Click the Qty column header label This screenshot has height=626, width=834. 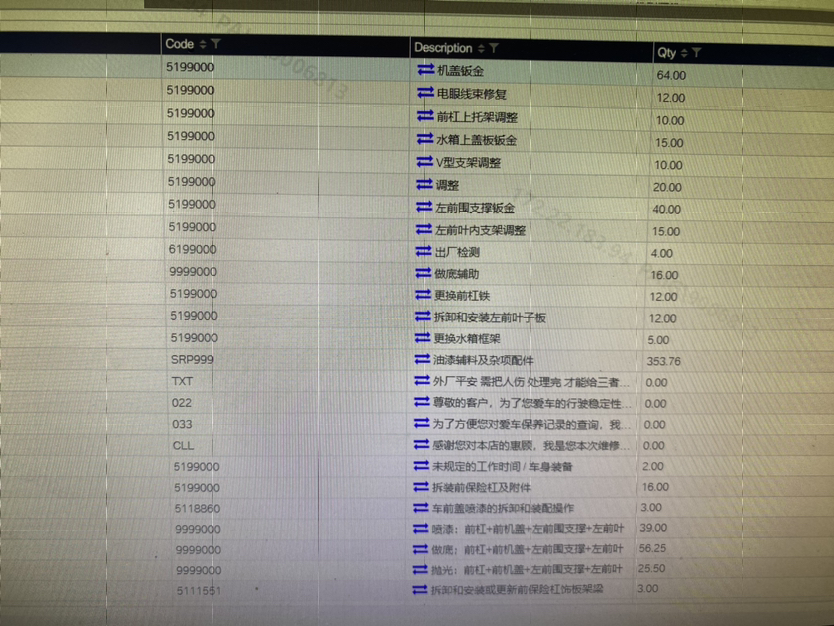pos(666,53)
